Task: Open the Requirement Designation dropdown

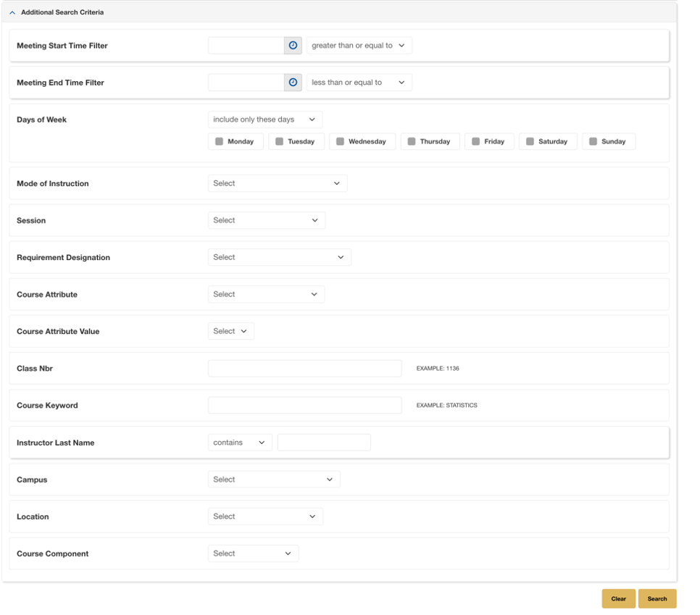Action: (279, 257)
